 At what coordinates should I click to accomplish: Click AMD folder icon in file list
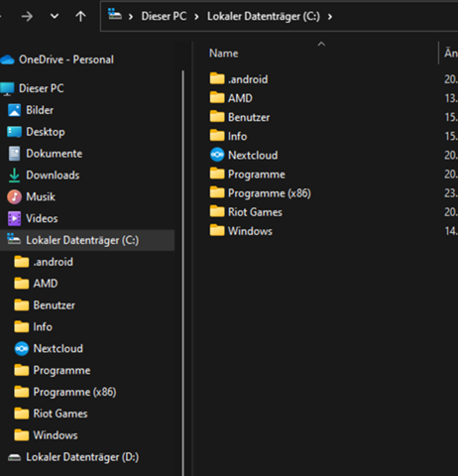(x=217, y=97)
